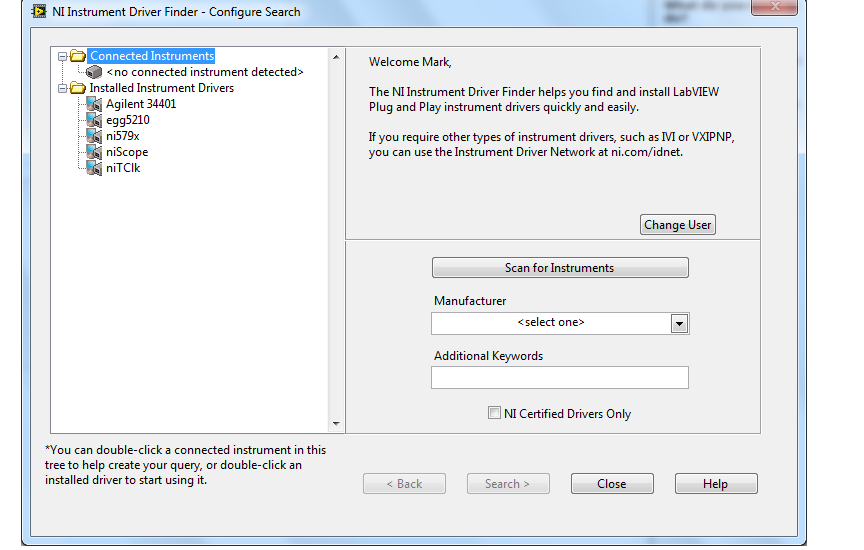Image resolution: width=864 pixels, height=550 pixels.
Task: Select Agilent 34401 in the tree
Action: tap(141, 104)
